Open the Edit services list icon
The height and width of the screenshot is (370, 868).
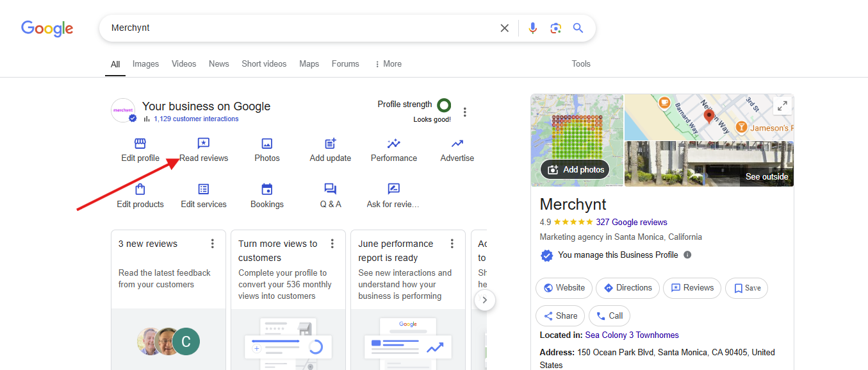click(203, 189)
